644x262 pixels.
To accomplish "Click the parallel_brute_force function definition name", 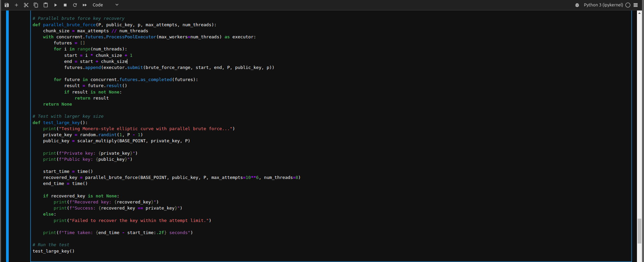I will click(69, 25).
